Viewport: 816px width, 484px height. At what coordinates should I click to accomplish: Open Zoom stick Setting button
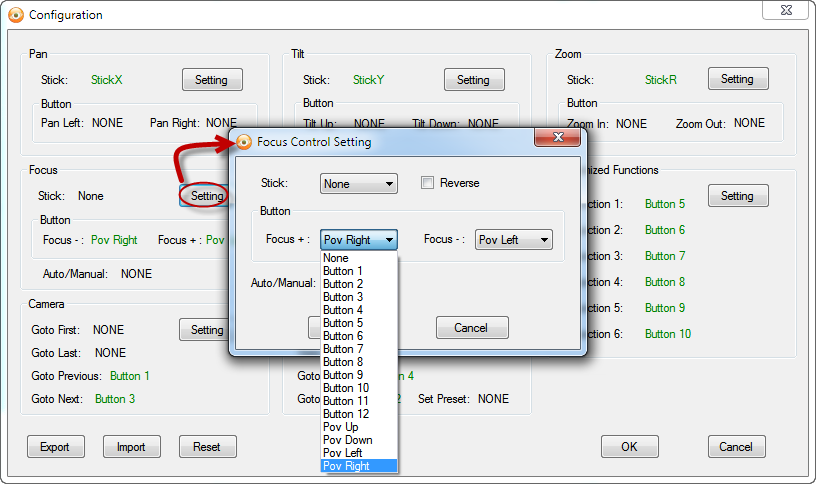(737, 79)
